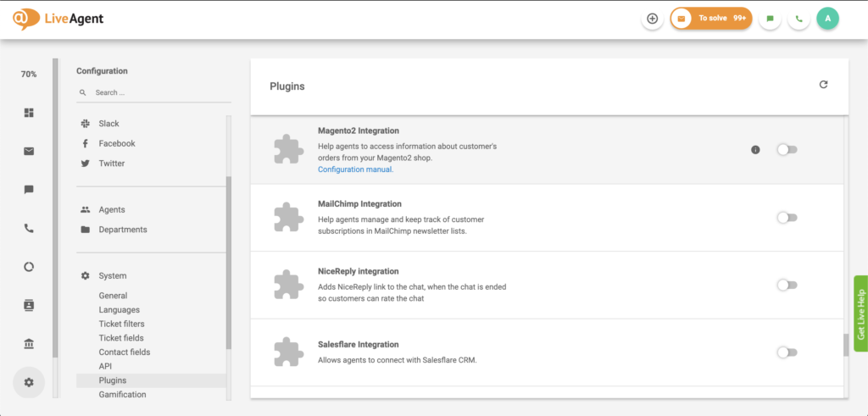Open the user avatar menu
The image size is (868, 416).
point(827,19)
